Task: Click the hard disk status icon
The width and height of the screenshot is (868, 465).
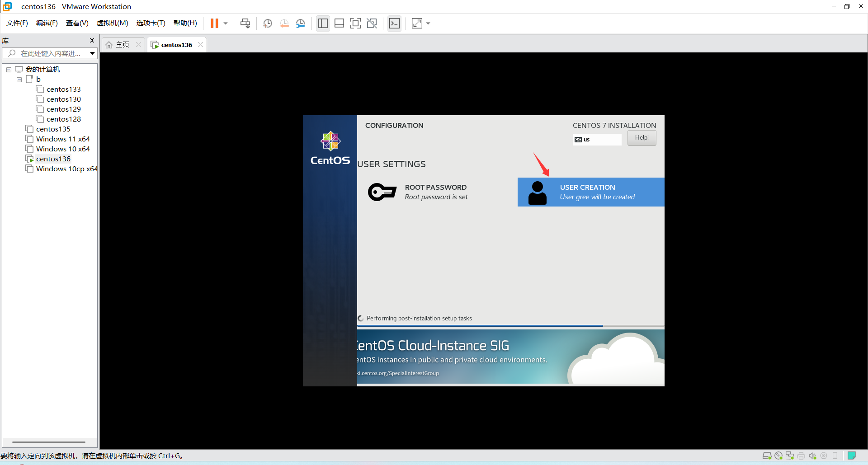Action: click(x=767, y=456)
